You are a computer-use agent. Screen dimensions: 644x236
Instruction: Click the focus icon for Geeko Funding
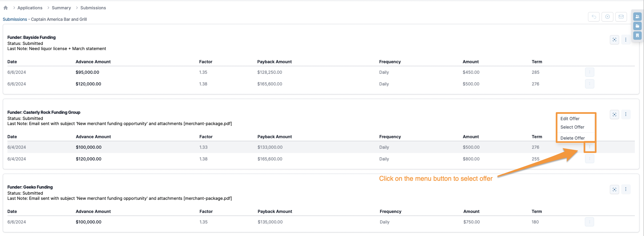pos(614,190)
